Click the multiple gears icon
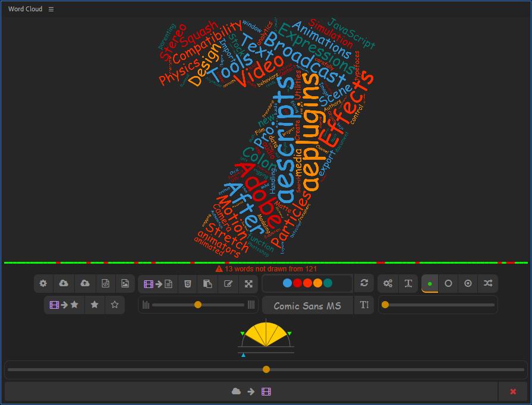 click(388, 283)
